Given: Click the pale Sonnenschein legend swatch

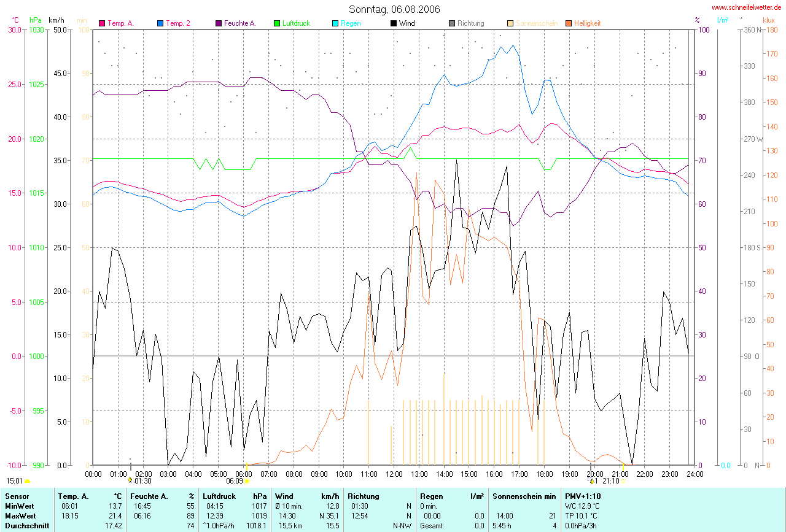Looking at the screenshot, I should (510, 23).
